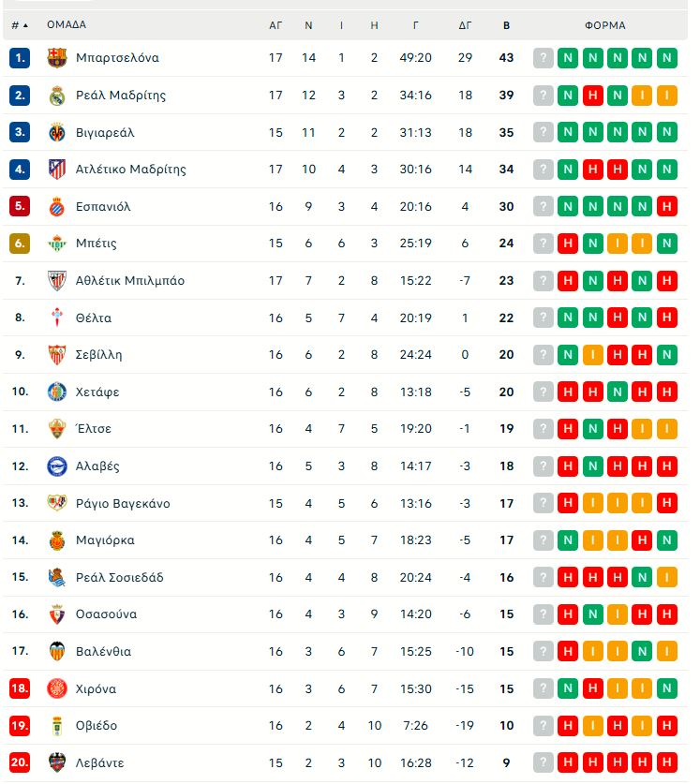Click the Valencia club crest icon

(57, 652)
